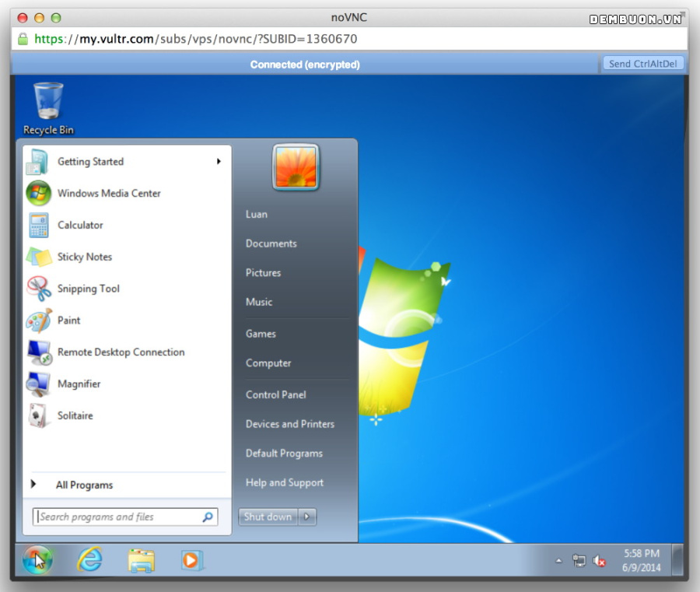
Task: Click the Search programs and files box
Action: 125,517
